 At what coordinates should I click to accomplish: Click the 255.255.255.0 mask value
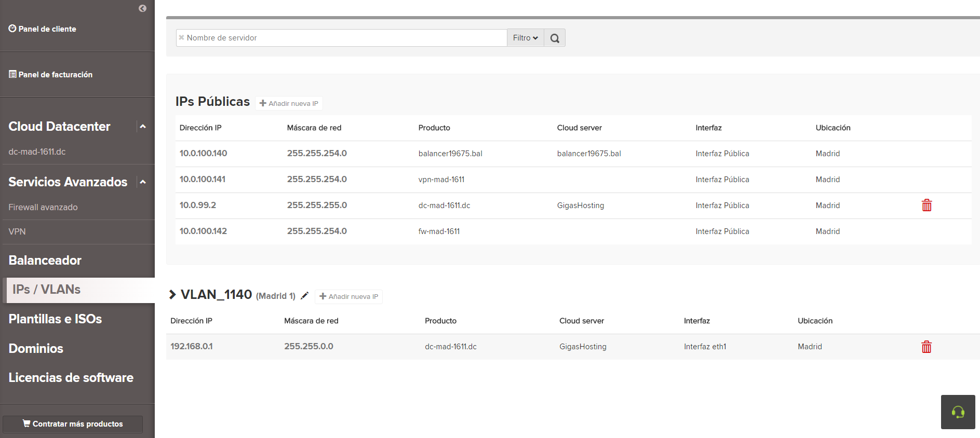coord(317,205)
